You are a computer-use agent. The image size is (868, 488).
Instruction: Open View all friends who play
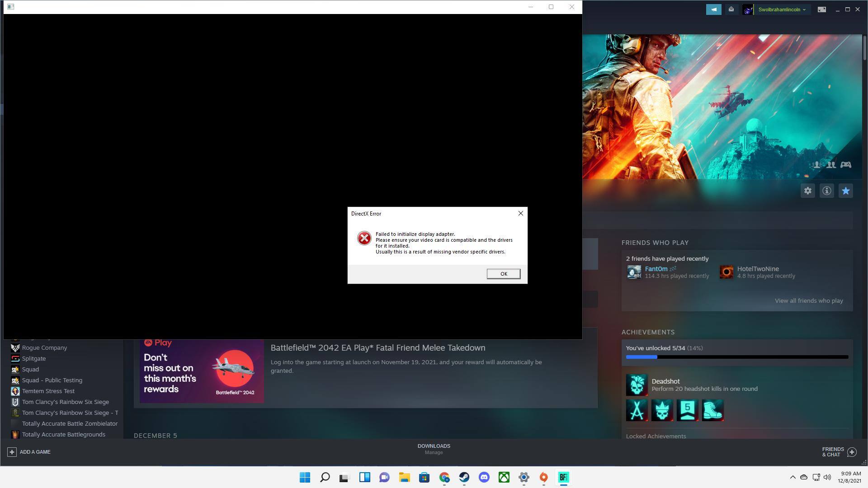tap(808, 301)
